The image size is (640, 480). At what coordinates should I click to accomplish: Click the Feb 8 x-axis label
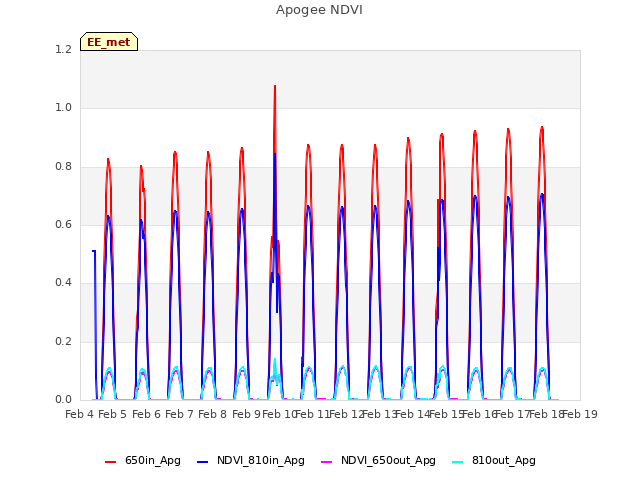click(x=212, y=415)
